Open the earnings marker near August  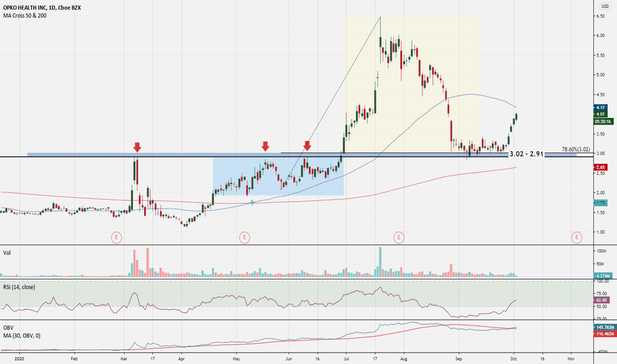[399, 238]
